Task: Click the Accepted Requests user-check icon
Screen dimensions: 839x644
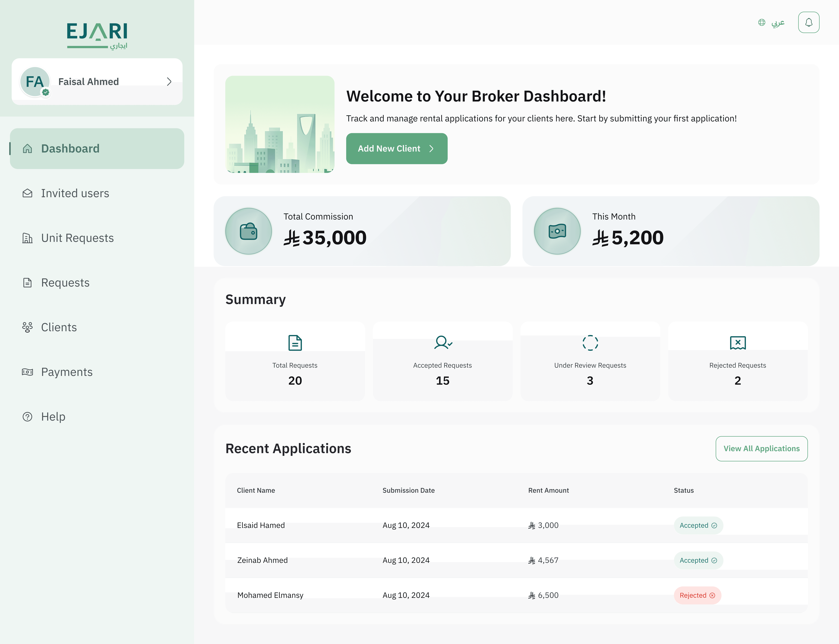Action: 443,342
